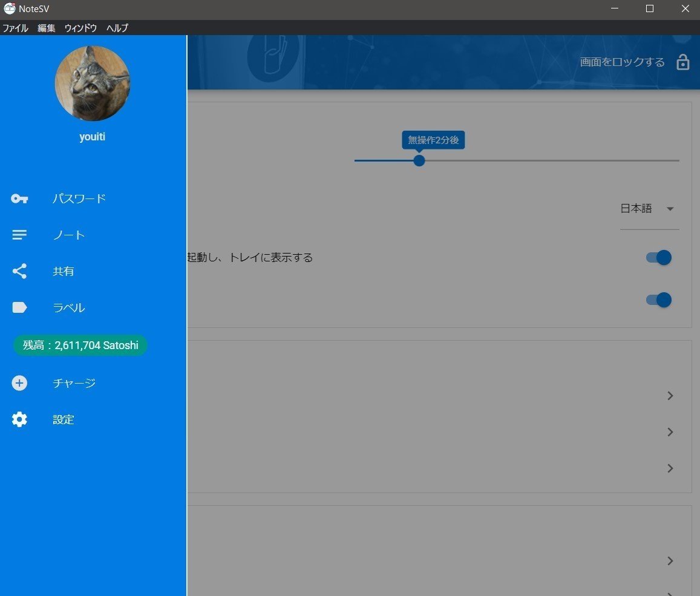
Task: Click the youiti cat profile picture
Action: (92, 84)
